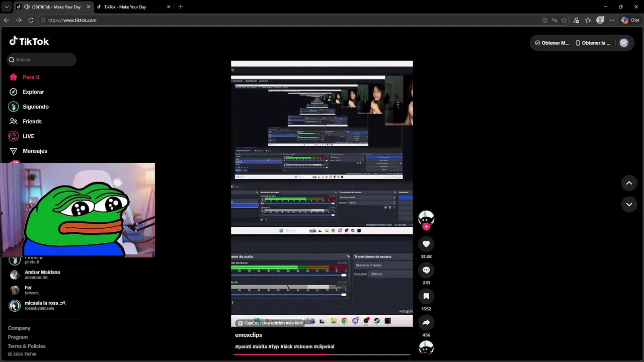
Task: Open the favorites list icon
Action: 588,20
